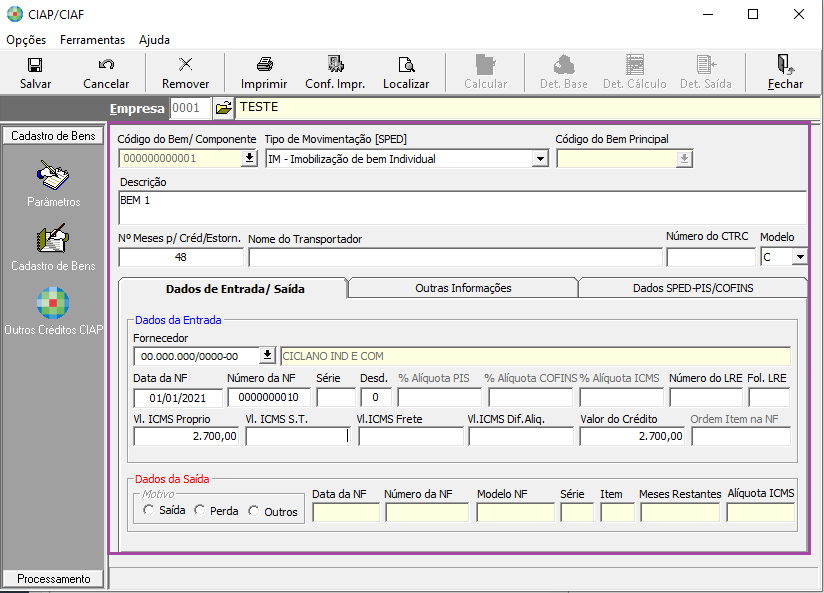Switch to Dados de Entrada/ Saída tab
The image size is (824, 593).
tap(235, 289)
